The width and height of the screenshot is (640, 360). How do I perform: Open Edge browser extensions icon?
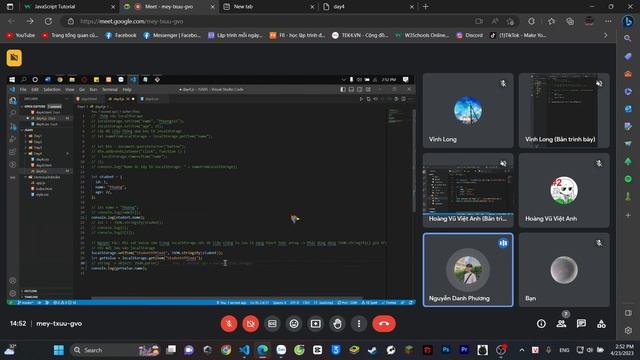tap(531, 21)
